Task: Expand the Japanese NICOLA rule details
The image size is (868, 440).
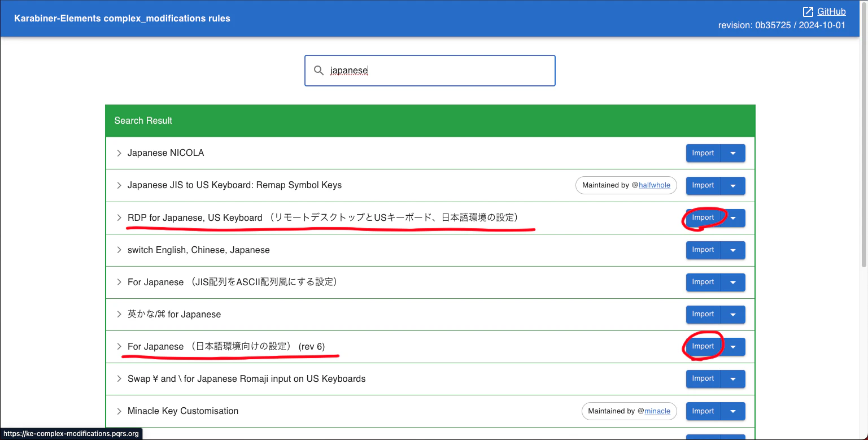Action: 119,153
